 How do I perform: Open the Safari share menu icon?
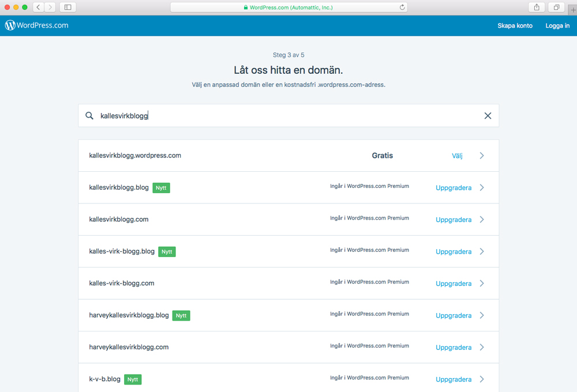[x=537, y=7]
